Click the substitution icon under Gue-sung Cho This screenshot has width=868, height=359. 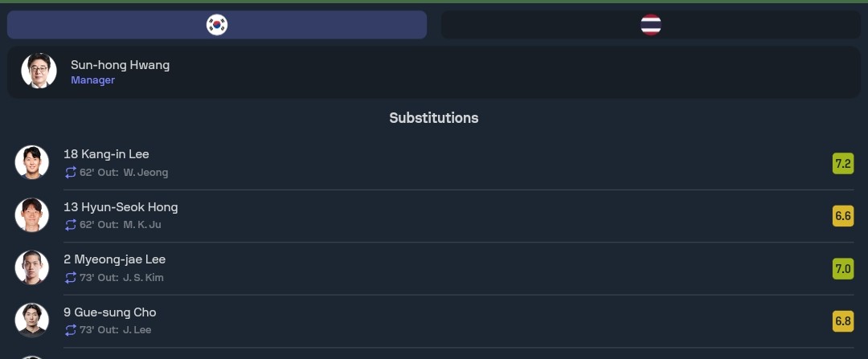click(x=71, y=330)
